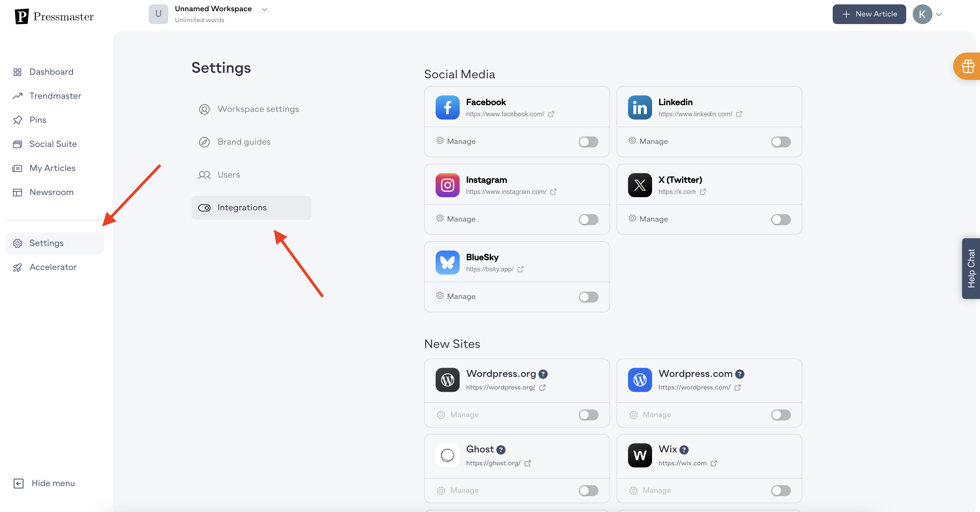Click Manage for Wordpress.com

pos(650,415)
